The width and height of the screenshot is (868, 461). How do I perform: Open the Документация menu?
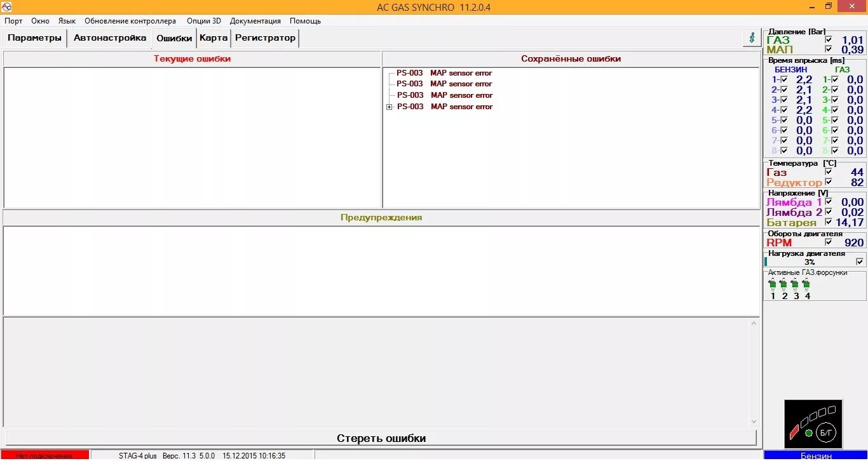coord(255,21)
